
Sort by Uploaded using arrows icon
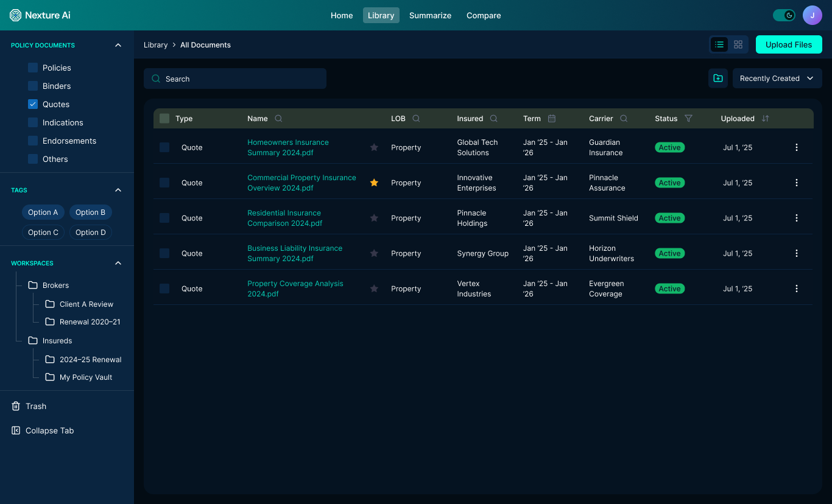tap(766, 119)
